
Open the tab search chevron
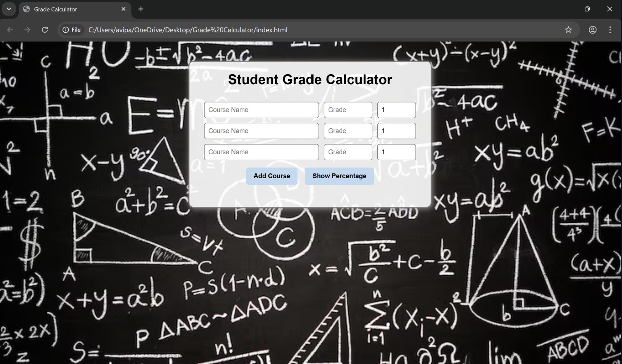(8, 9)
